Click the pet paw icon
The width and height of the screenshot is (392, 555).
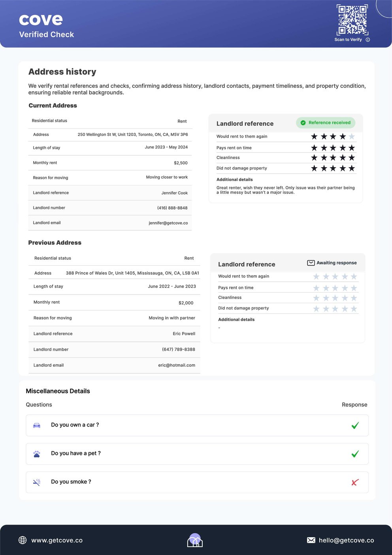click(x=37, y=454)
